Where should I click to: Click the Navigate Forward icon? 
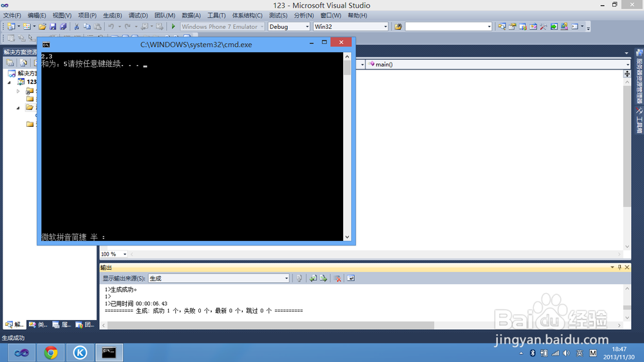click(x=159, y=26)
